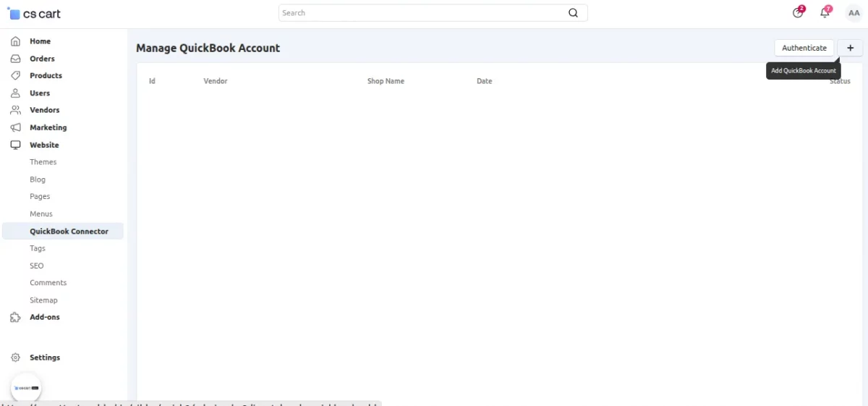Click the Products tag icon

pyautogui.click(x=15, y=75)
